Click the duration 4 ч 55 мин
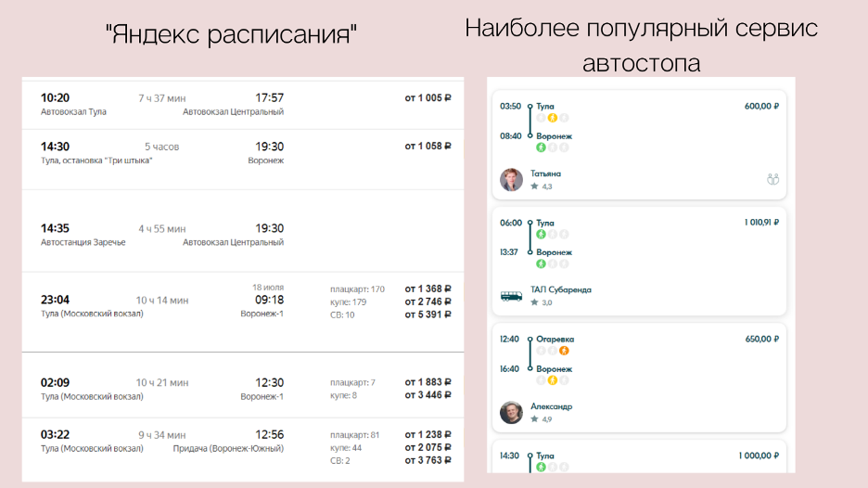This screenshot has width=868, height=488. pos(161,229)
